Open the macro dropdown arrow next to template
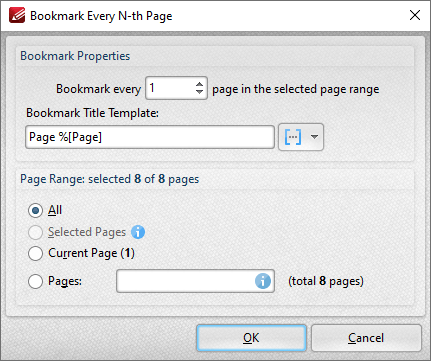Screen dimensions: 431x361 [314, 137]
